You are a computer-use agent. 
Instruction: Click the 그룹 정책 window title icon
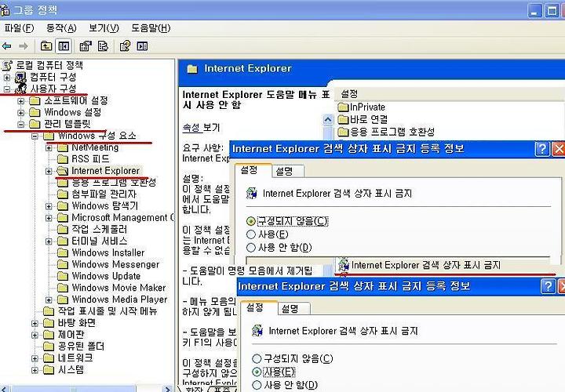(x=5, y=9)
